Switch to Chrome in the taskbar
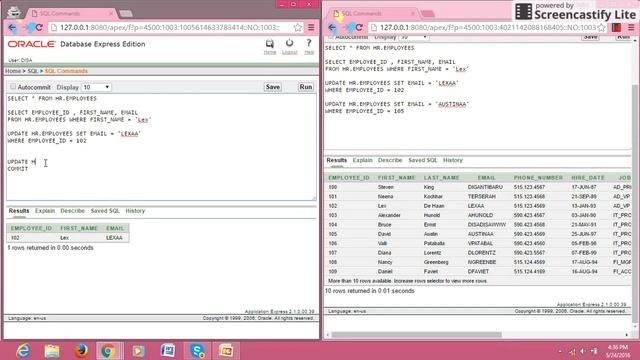 point(109,351)
